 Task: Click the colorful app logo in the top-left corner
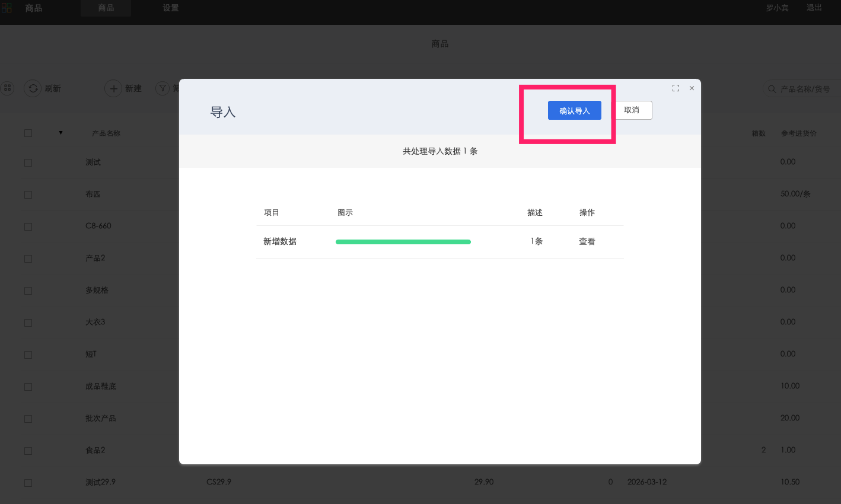tap(7, 8)
